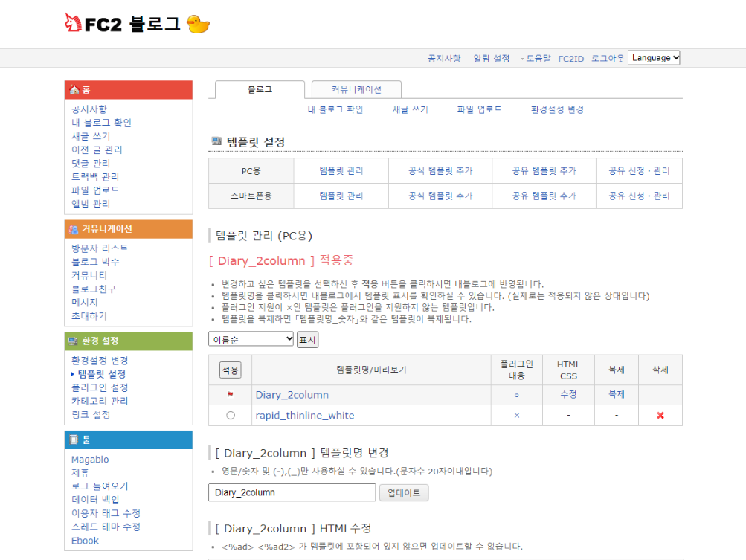Click inside the template name input field
This screenshot has width=746, height=560.
292,492
